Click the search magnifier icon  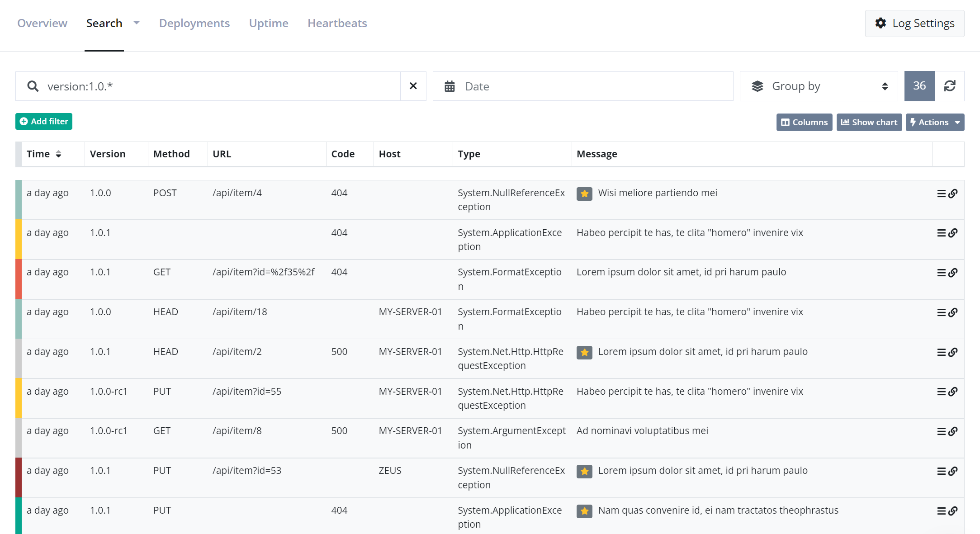pos(33,86)
